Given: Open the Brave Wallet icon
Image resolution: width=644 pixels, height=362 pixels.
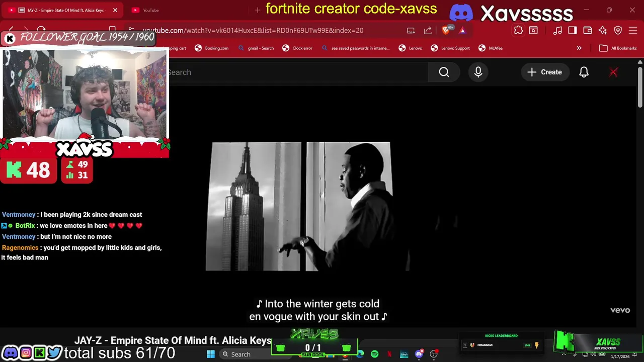Looking at the screenshot, I should click(587, 30).
